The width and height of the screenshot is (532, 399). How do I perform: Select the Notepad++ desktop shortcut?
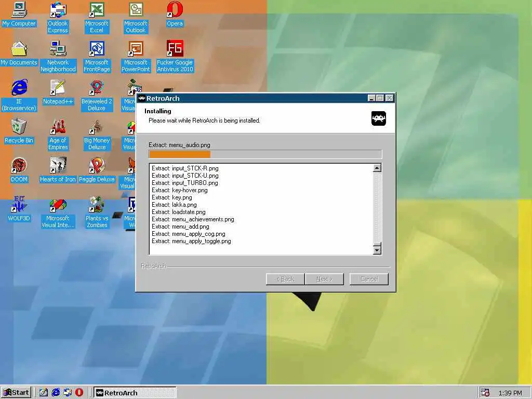(58, 92)
